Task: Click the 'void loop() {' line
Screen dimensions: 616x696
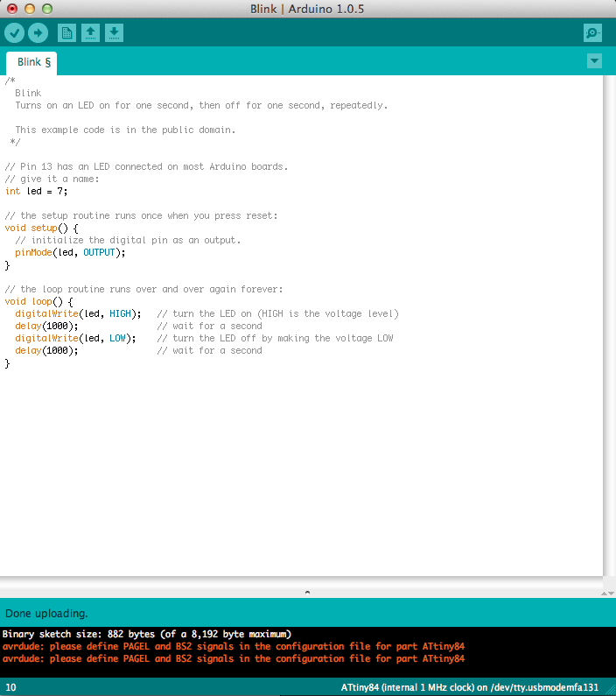Action: tap(39, 302)
